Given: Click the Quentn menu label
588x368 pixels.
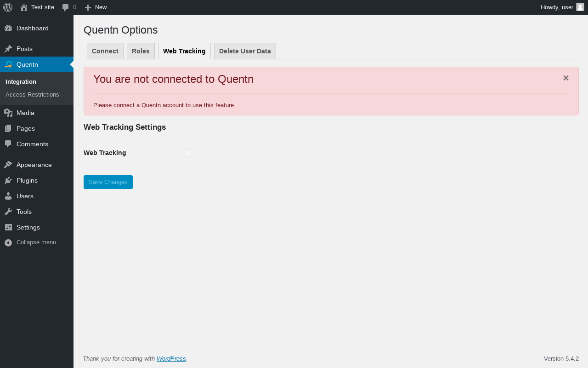Looking at the screenshot, I should coord(27,64).
